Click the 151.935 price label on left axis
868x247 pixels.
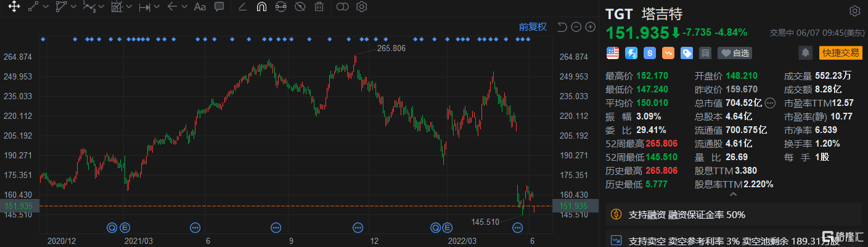coord(20,206)
